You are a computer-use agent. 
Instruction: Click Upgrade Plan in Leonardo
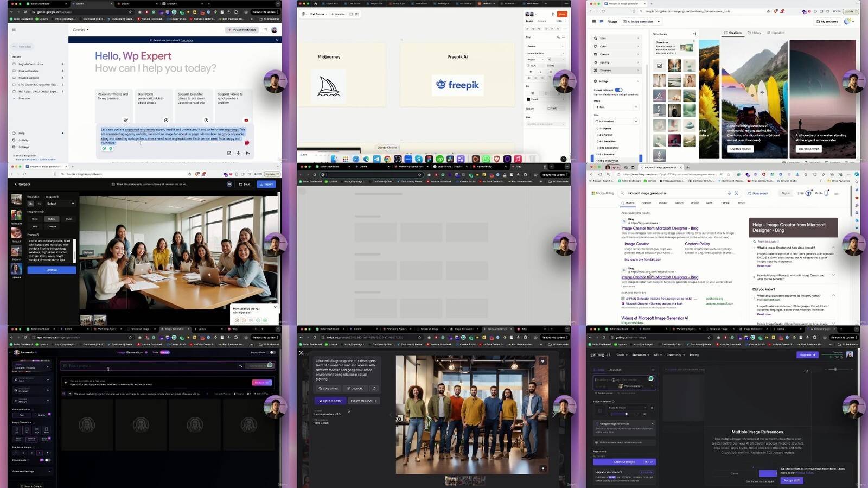point(262,383)
